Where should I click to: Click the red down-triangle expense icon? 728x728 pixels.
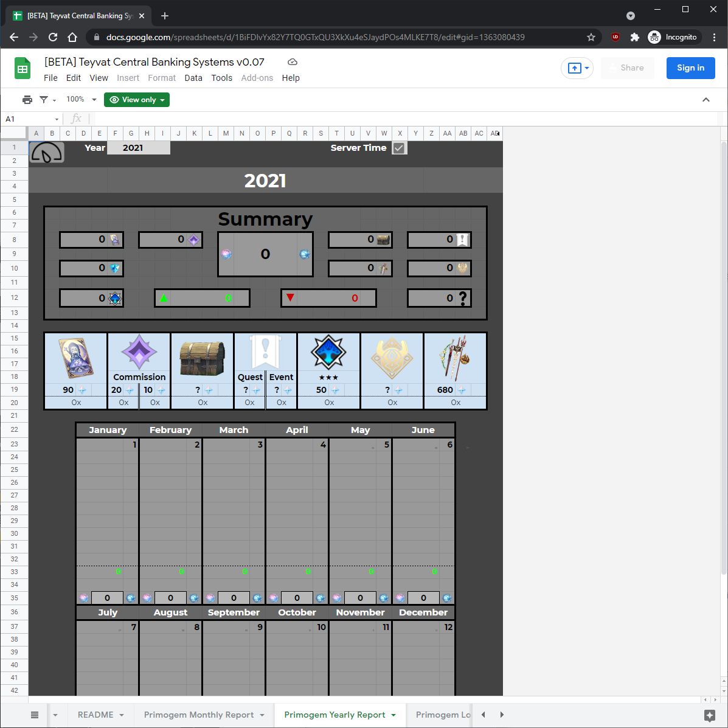click(x=290, y=297)
